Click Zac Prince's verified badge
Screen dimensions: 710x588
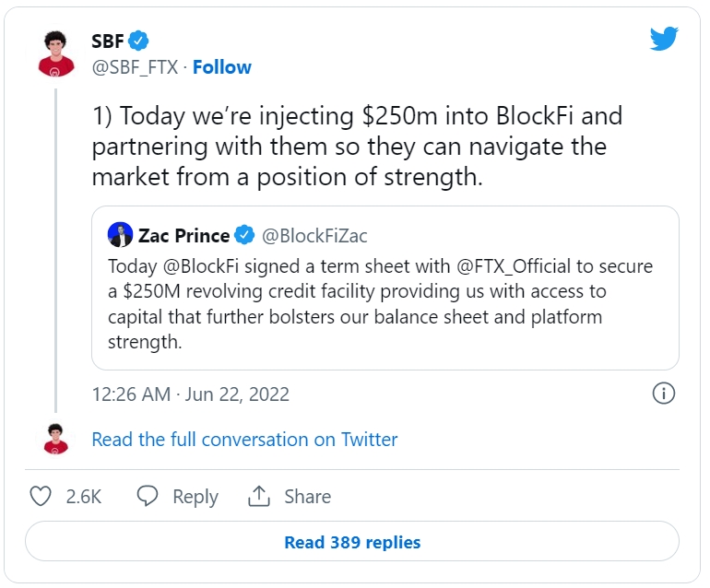(244, 235)
